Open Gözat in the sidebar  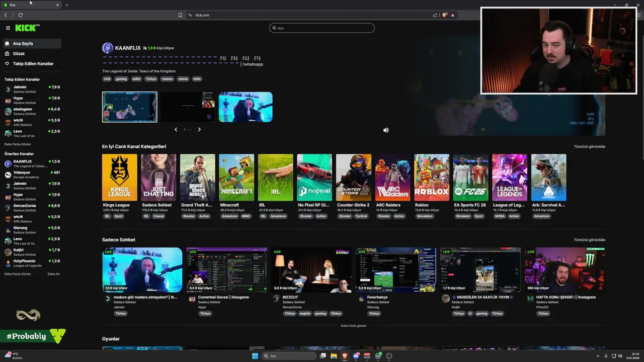click(32, 54)
